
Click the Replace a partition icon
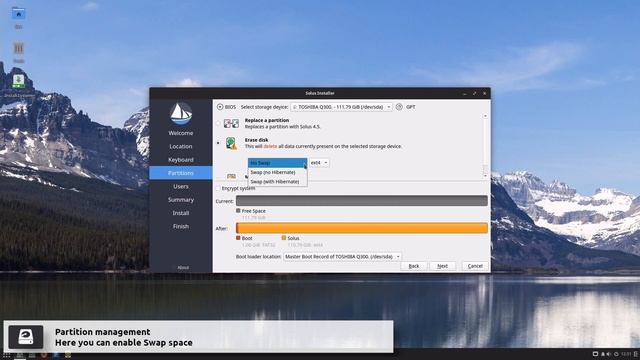(231, 123)
